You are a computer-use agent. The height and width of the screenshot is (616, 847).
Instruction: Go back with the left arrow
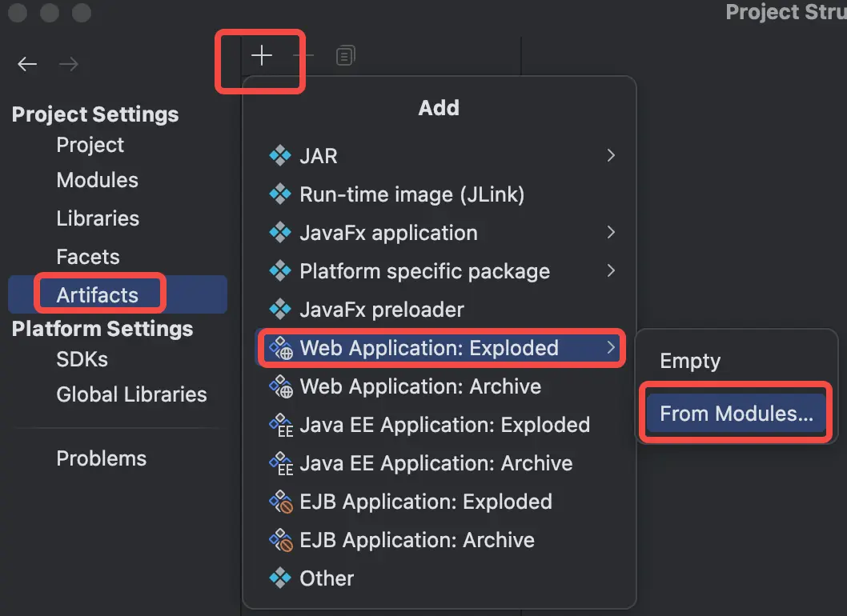click(27, 64)
